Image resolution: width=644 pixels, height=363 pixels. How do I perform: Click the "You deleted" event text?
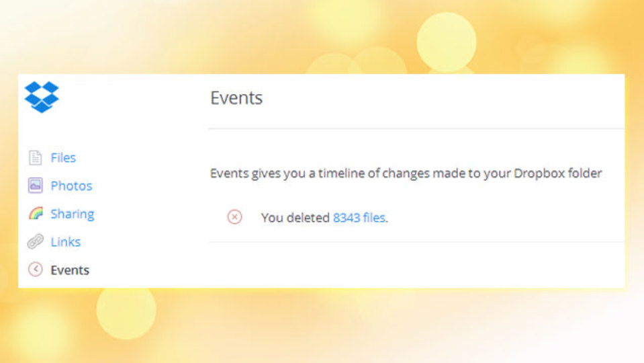click(295, 218)
